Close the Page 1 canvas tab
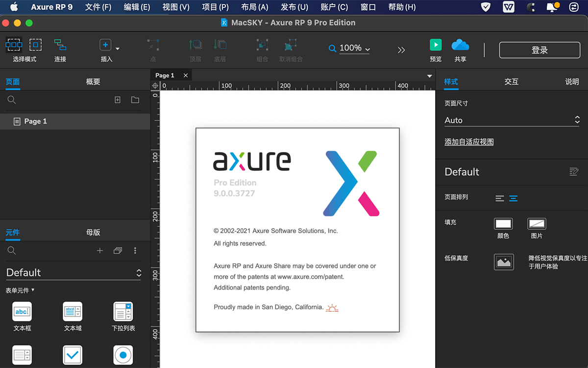The image size is (588, 368). [x=185, y=75]
